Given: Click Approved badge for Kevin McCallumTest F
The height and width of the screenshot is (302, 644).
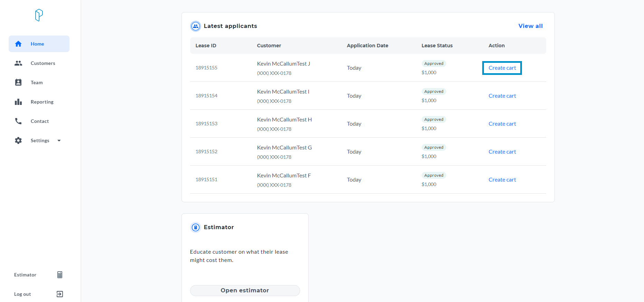Looking at the screenshot, I should [x=434, y=175].
